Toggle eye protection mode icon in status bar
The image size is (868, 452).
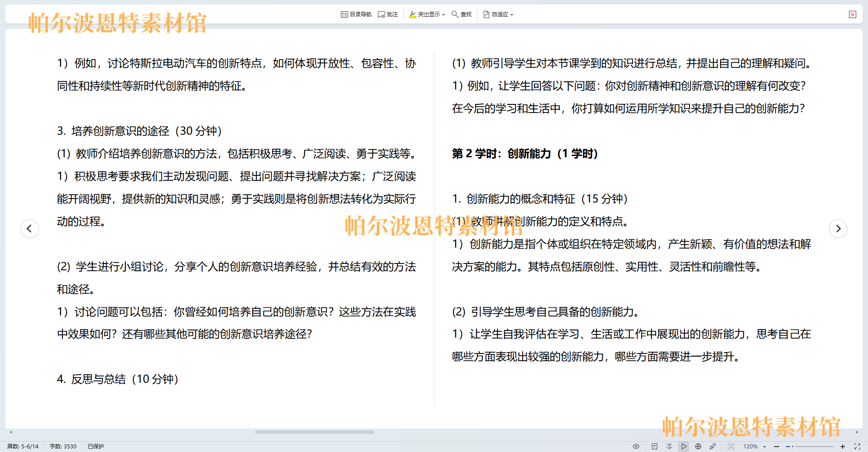coord(636,446)
